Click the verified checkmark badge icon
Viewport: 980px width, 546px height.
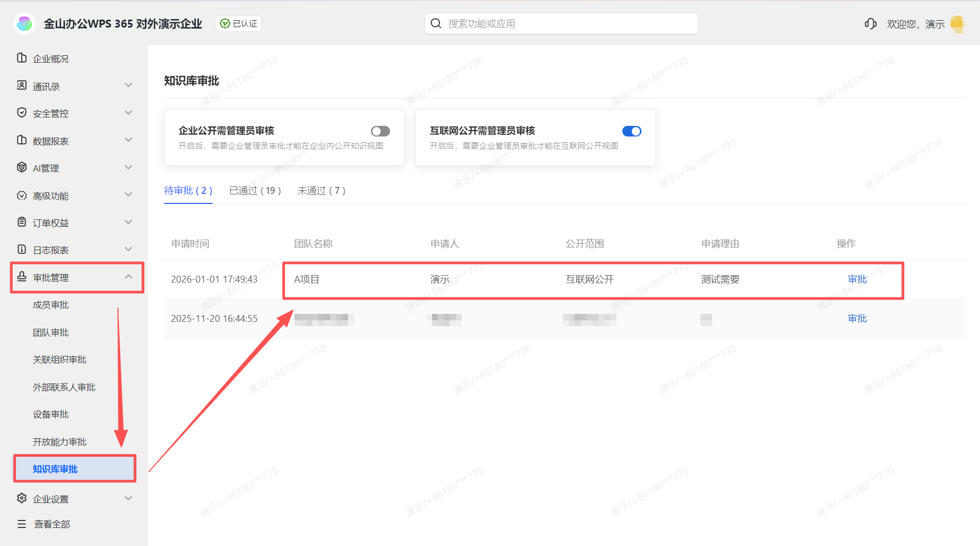click(x=225, y=23)
